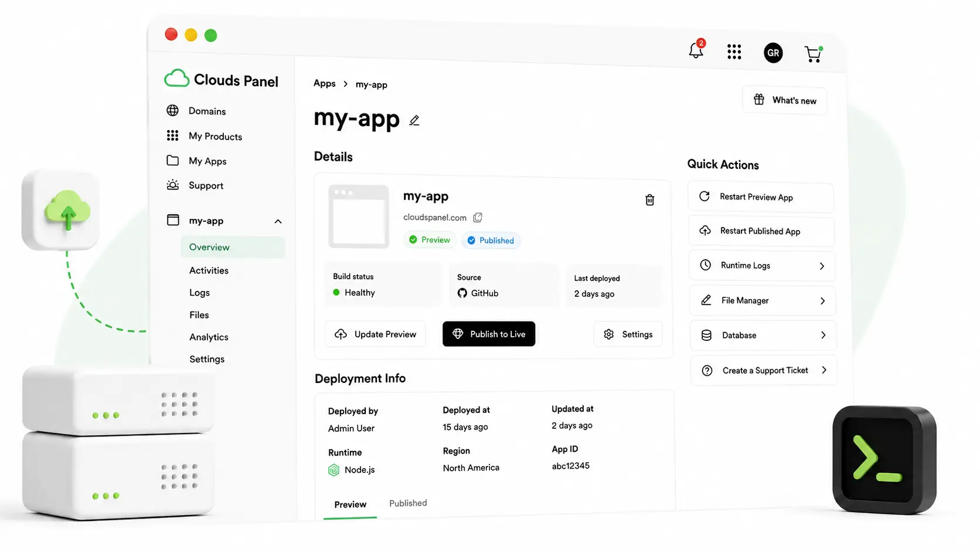Delete my-app with the trash icon
Image resolution: width=980 pixels, height=552 pixels.
[649, 200]
